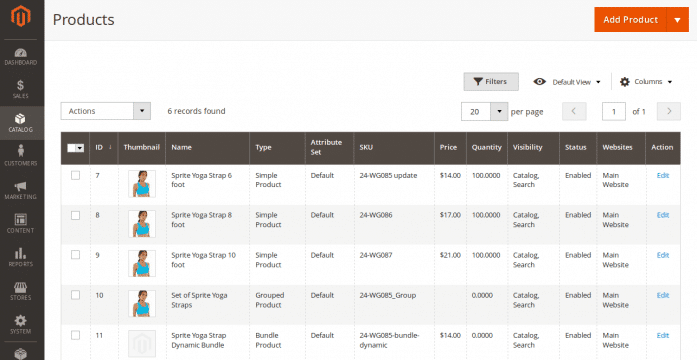Open the Filters button

click(x=491, y=82)
